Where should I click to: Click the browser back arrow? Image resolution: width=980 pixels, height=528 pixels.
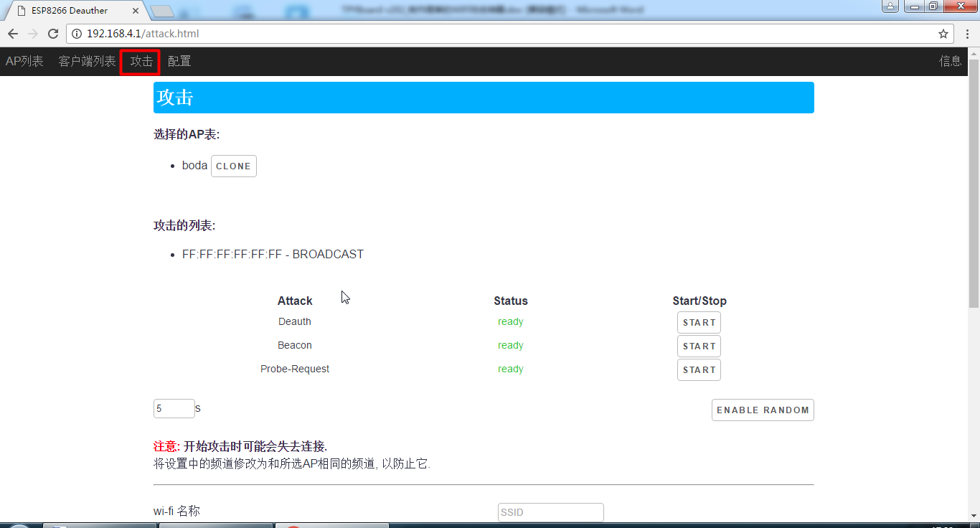(13, 34)
